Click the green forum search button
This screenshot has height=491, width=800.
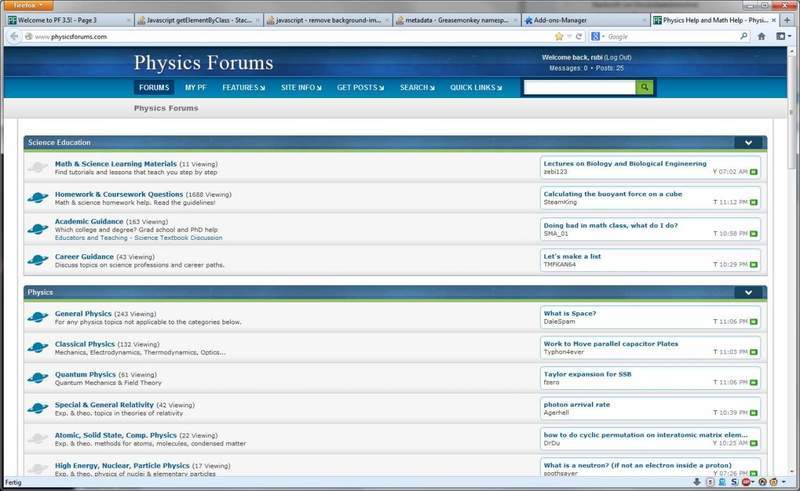pyautogui.click(x=644, y=87)
